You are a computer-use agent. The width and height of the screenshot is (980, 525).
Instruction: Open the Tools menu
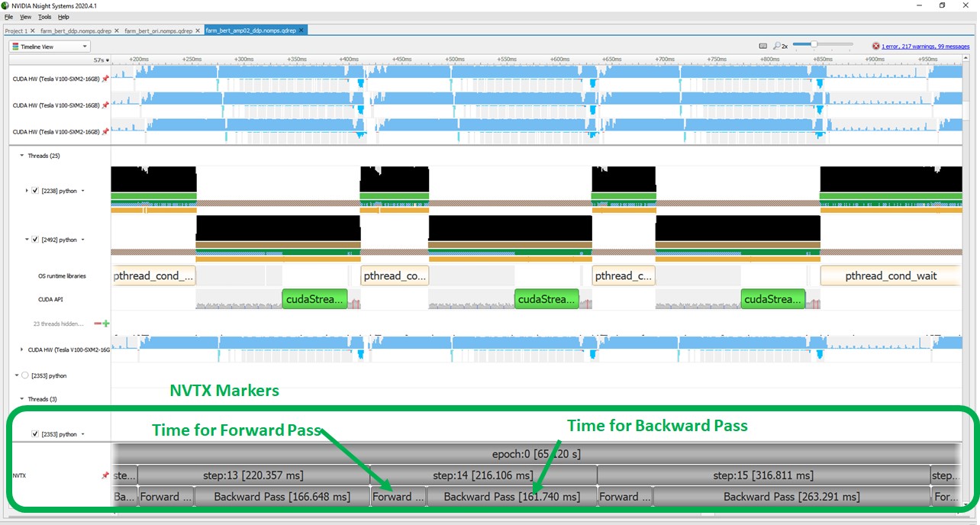45,16
